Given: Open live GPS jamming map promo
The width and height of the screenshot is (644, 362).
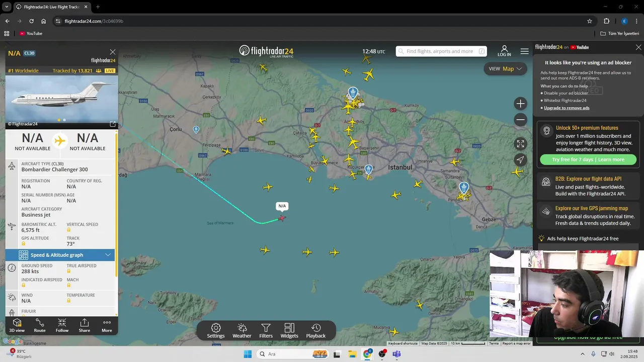Looking at the screenshot, I should click(588, 216).
